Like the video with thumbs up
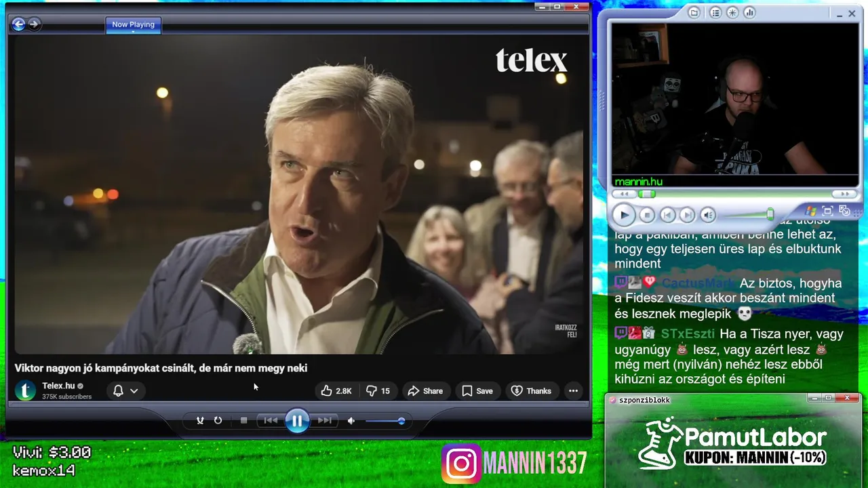The height and width of the screenshot is (488, 868). pos(336,390)
